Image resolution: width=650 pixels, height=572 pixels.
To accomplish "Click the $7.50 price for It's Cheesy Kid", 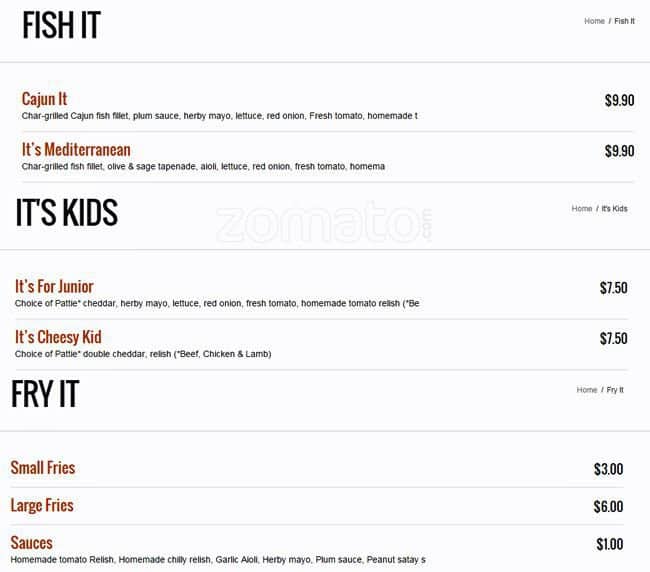I will 613,338.
